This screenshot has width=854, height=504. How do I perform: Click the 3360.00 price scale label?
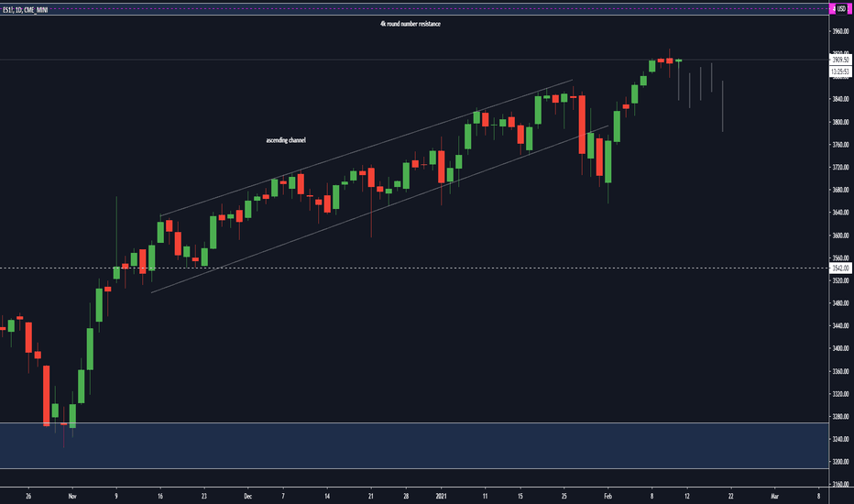coord(841,371)
